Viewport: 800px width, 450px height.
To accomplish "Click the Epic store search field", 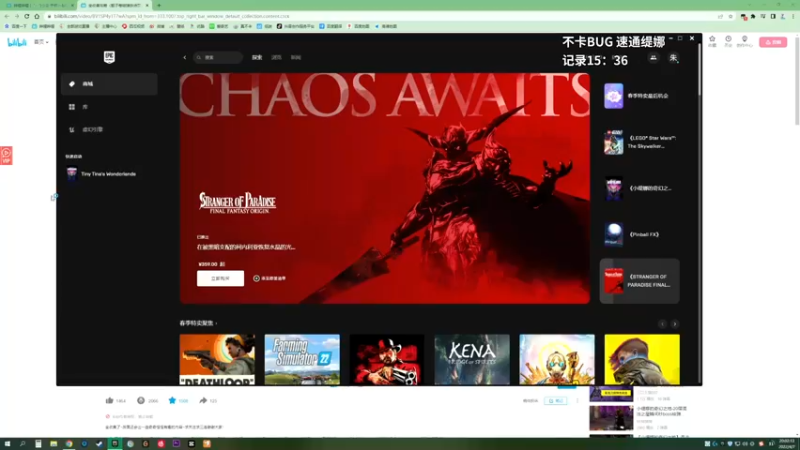I will click(218, 58).
